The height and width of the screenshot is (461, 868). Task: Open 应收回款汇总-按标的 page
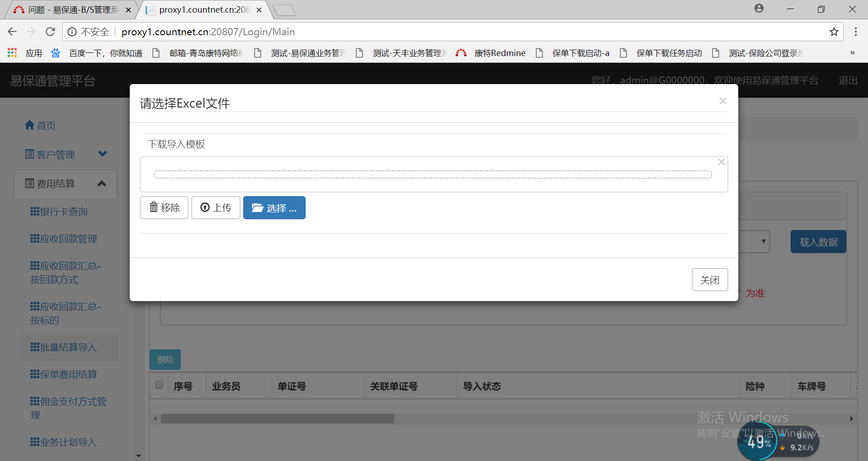(x=66, y=313)
